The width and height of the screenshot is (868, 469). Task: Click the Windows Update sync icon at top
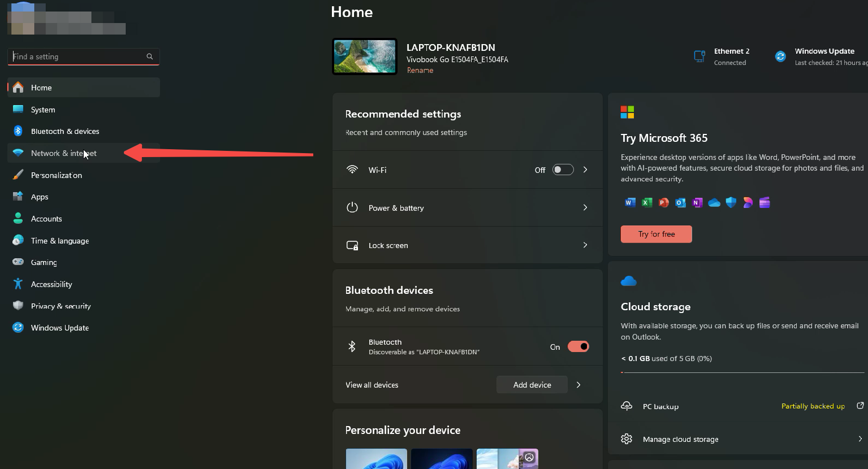click(780, 57)
